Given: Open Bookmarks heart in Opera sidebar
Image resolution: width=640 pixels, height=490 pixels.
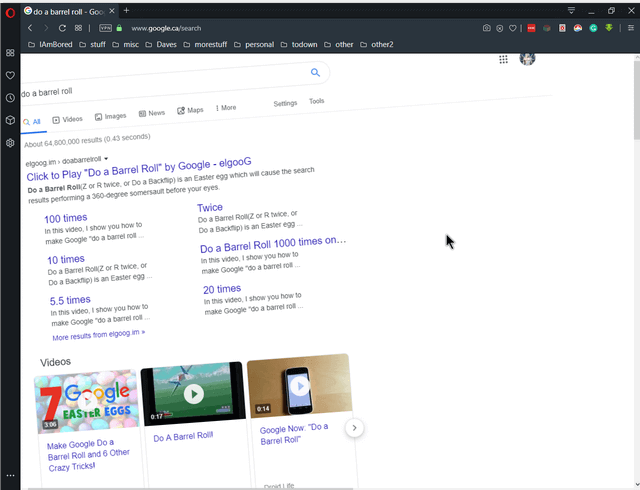Looking at the screenshot, I should coord(10,75).
